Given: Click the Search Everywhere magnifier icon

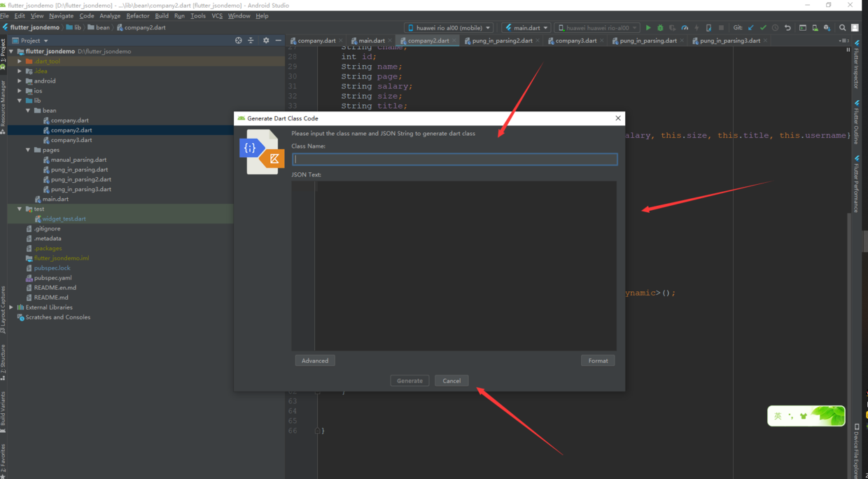Looking at the screenshot, I should click(x=842, y=28).
